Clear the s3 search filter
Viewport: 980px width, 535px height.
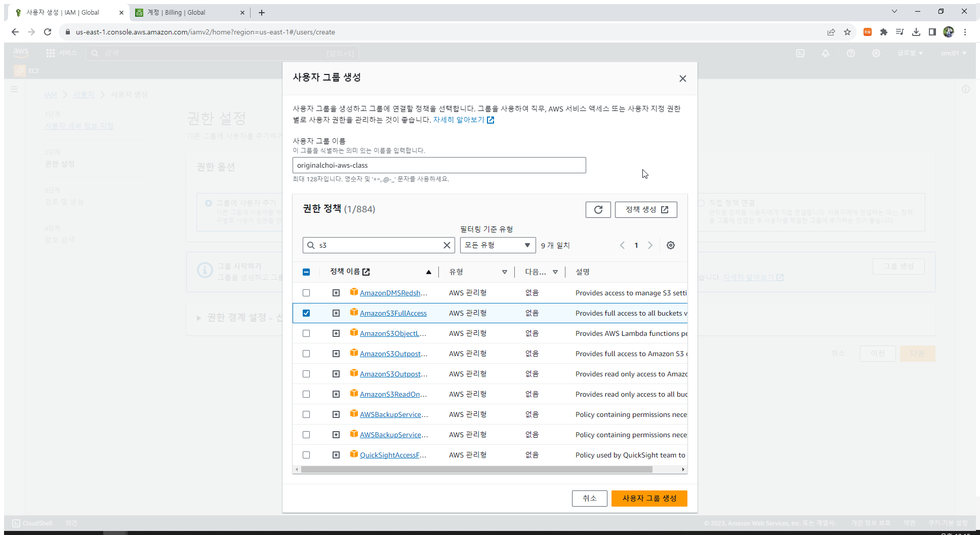(447, 245)
